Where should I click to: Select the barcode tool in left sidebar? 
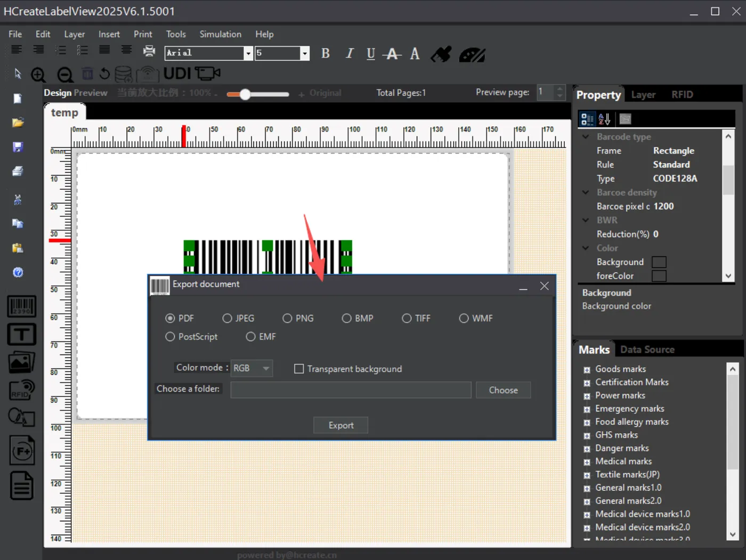click(x=21, y=306)
